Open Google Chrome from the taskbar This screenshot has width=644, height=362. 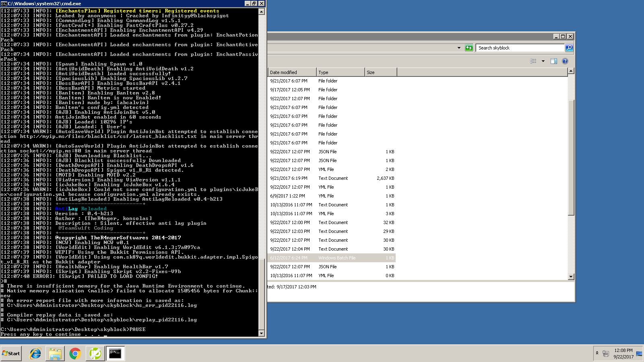[x=75, y=354]
